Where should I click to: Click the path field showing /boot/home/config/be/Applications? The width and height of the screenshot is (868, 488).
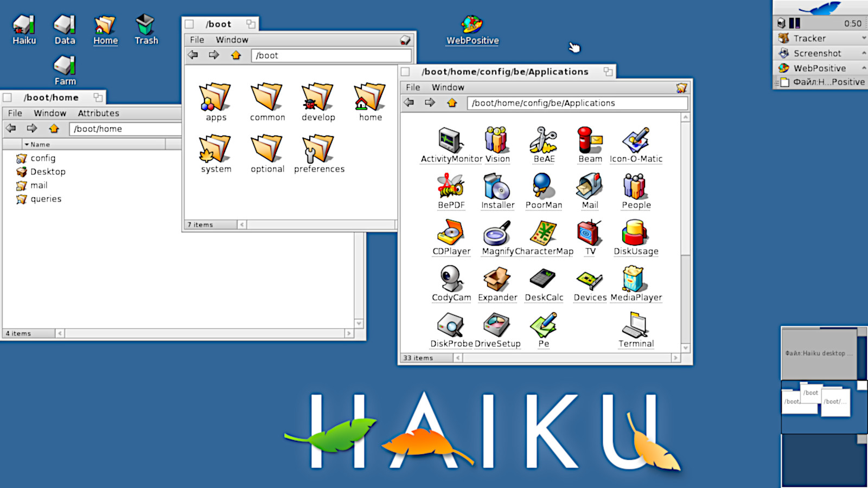(577, 103)
